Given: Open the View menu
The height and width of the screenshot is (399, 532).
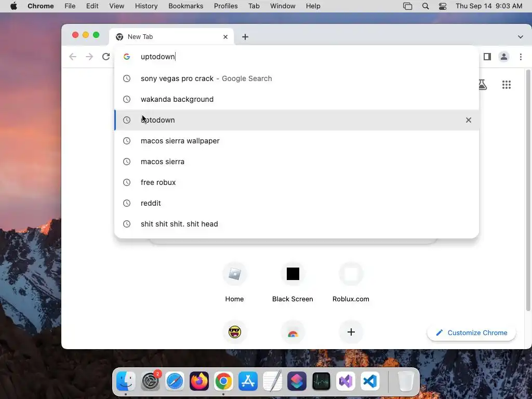Looking at the screenshot, I should pos(117,6).
